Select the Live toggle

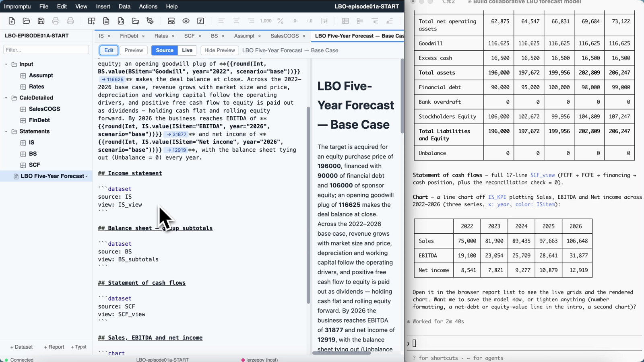pos(187,50)
